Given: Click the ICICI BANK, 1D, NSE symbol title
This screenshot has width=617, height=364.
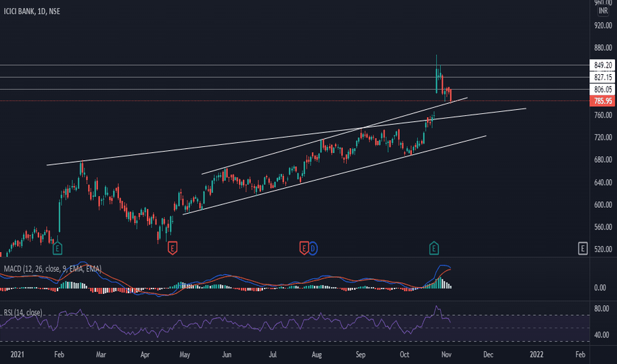Looking at the screenshot, I should 32,11.
